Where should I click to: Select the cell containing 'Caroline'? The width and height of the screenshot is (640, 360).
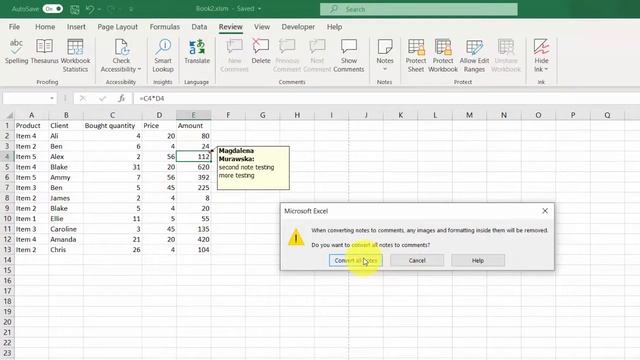click(x=66, y=229)
